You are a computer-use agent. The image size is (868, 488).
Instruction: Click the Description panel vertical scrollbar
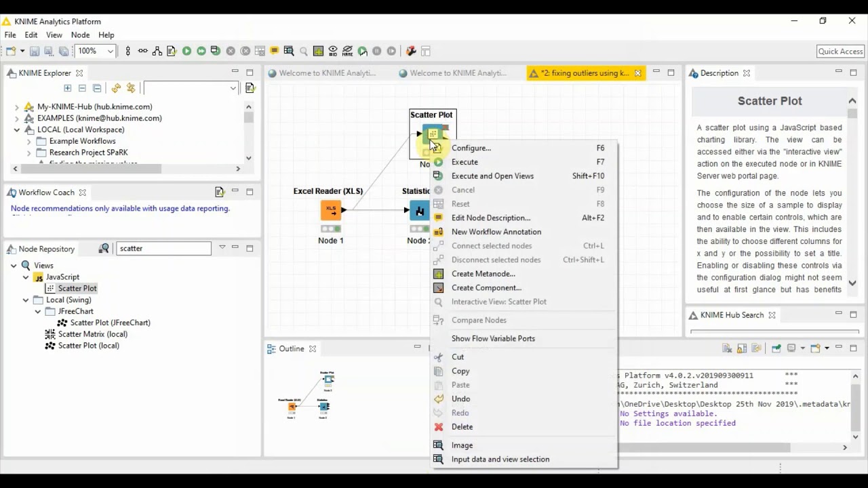tap(852, 192)
